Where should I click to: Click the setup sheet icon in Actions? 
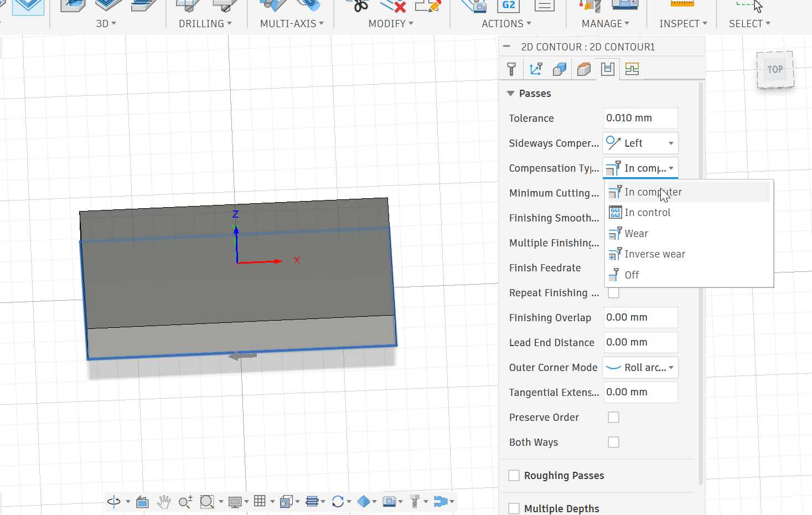pos(545,6)
